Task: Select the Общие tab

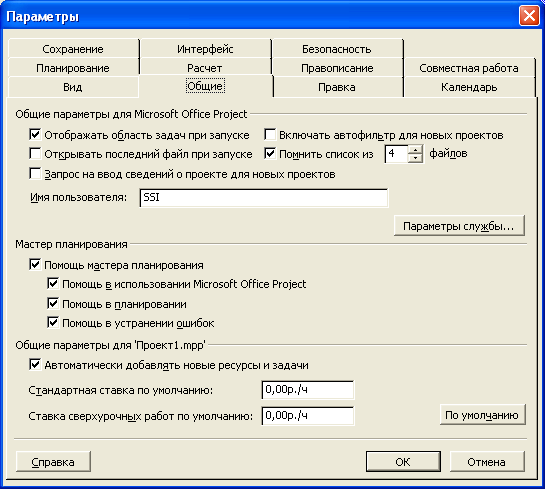Action: pyautogui.click(x=206, y=86)
